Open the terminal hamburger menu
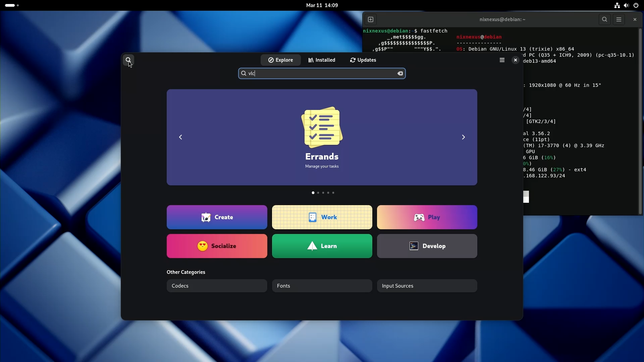This screenshot has height=362, width=644. coord(619,19)
